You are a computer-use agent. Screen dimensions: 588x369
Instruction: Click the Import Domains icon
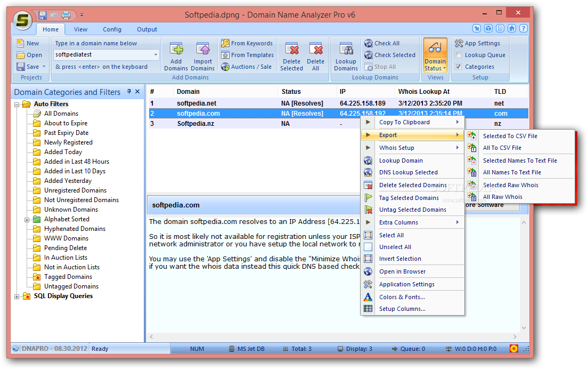[x=203, y=49]
